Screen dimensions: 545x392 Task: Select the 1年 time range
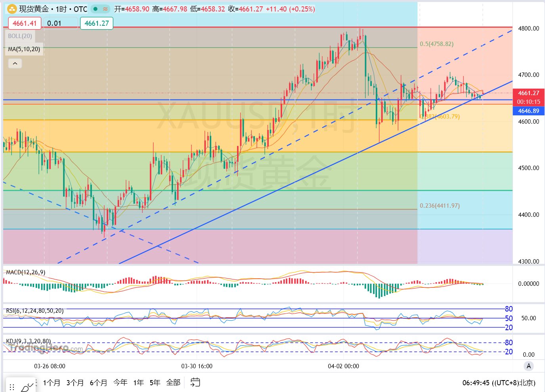(138, 382)
